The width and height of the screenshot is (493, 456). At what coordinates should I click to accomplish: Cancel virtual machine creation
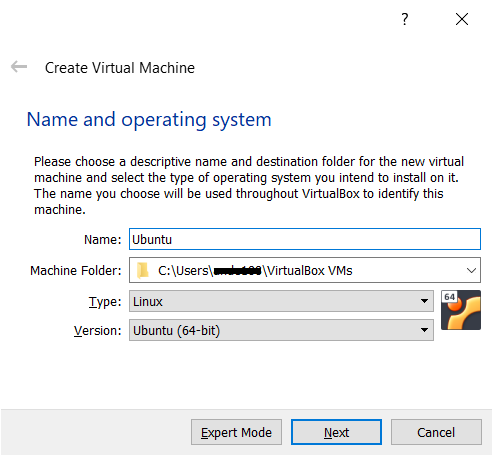click(436, 432)
